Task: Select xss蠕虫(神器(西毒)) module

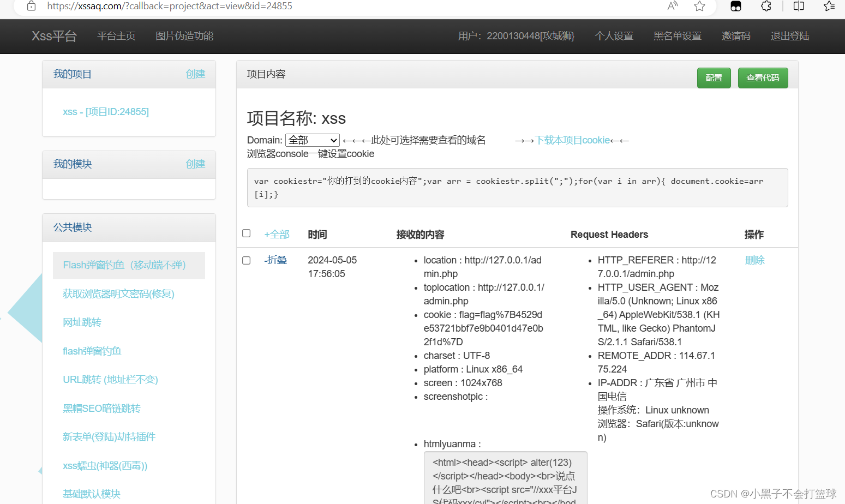Action: coord(105,466)
